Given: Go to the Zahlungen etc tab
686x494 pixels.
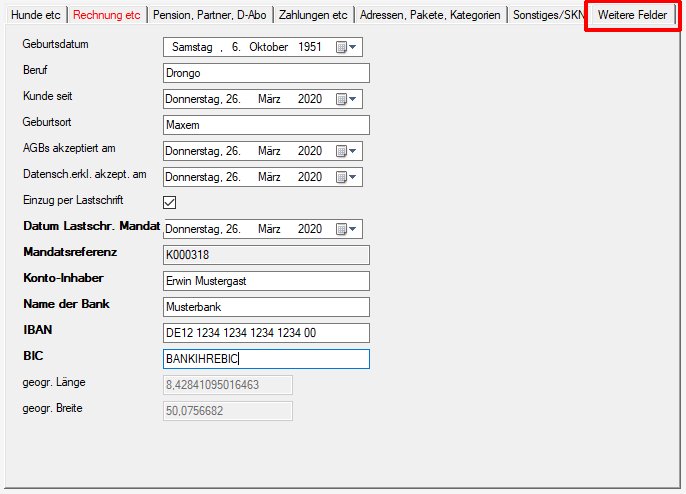Looking at the screenshot, I should pyautogui.click(x=314, y=15).
